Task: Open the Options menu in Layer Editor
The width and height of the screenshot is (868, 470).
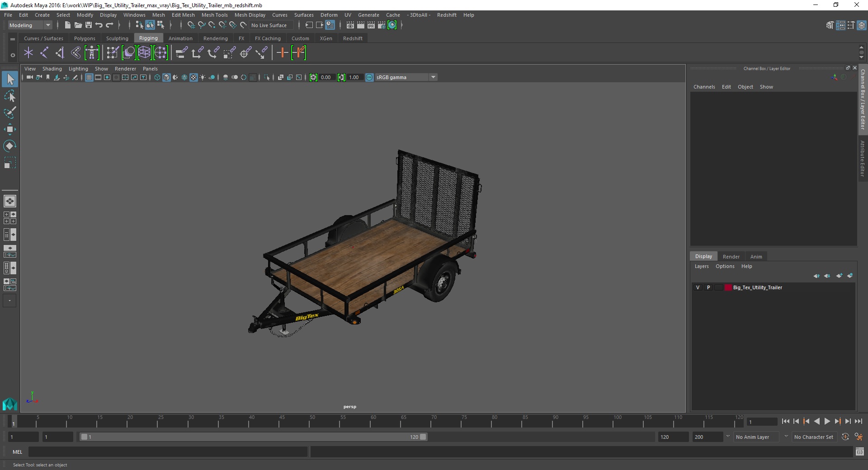Action: [x=725, y=267]
